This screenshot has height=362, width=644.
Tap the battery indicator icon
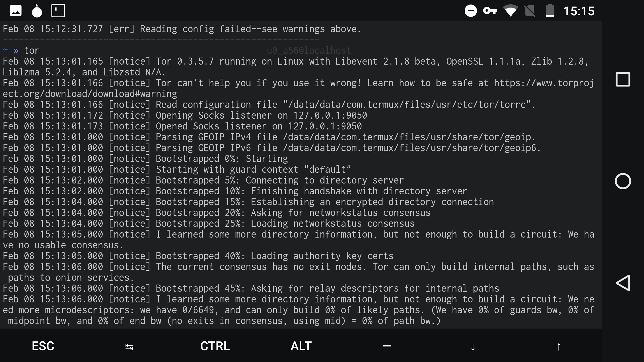pyautogui.click(x=550, y=11)
